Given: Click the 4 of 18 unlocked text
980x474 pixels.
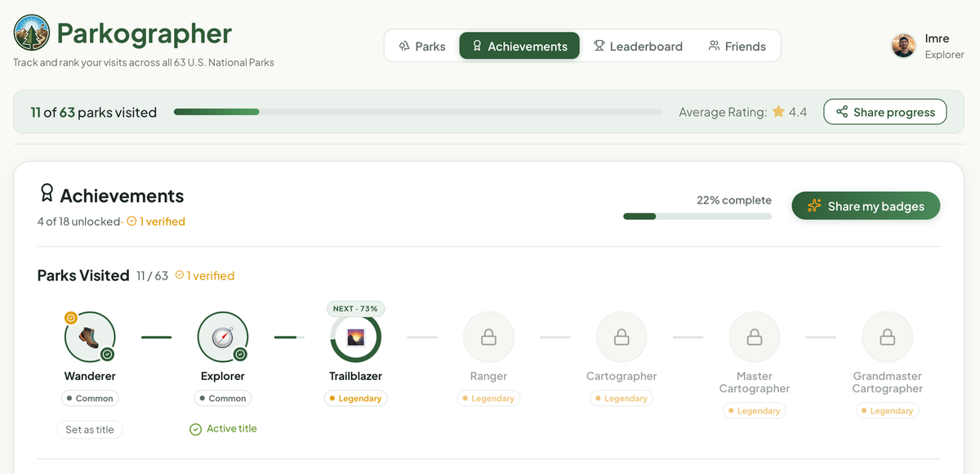Looking at the screenshot, I should pyautogui.click(x=78, y=221).
